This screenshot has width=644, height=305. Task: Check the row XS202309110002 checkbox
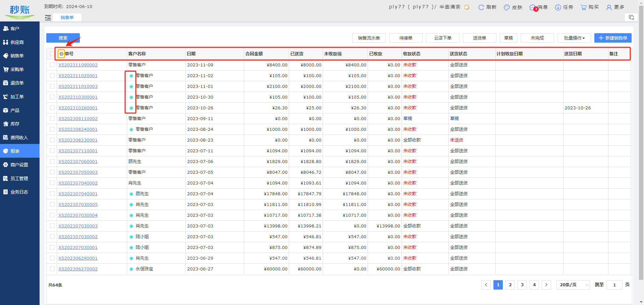(52, 118)
